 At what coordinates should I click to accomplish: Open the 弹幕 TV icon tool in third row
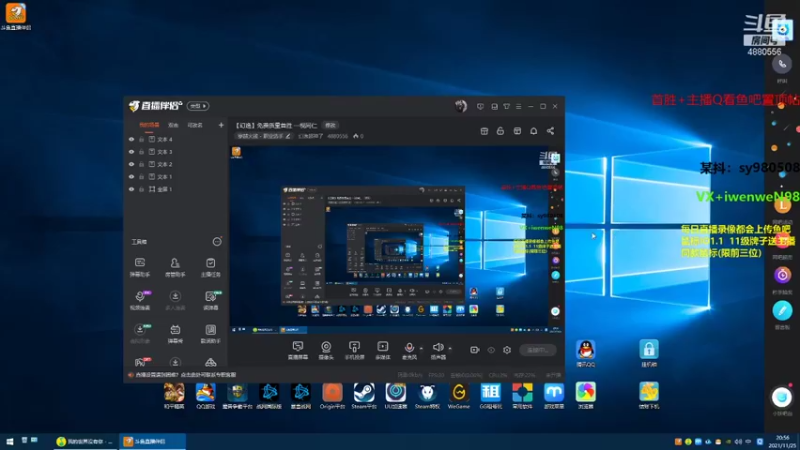tap(175, 333)
